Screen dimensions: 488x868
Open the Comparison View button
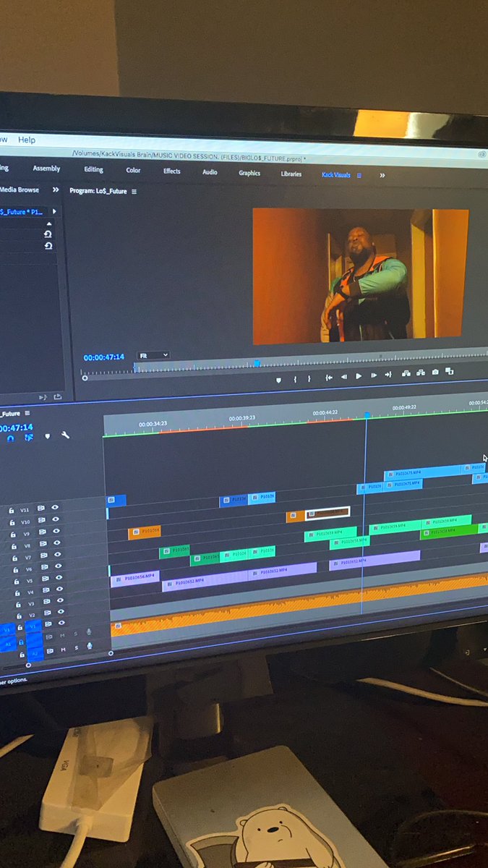pyautogui.click(x=450, y=371)
